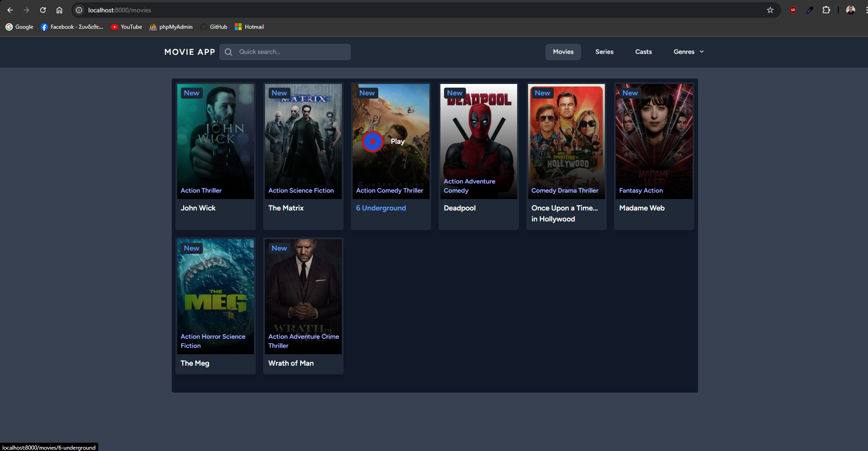Click 'Action Comedy Thriller' genres on 6 Underground
Viewport: 868px width, 451px height.
tap(390, 191)
